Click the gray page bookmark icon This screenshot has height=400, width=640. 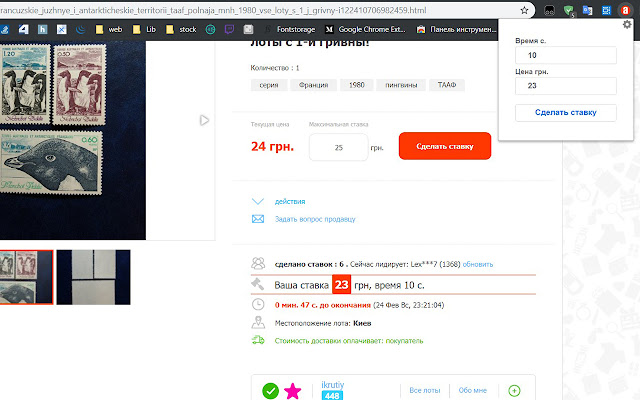pyautogui.click(x=248, y=29)
